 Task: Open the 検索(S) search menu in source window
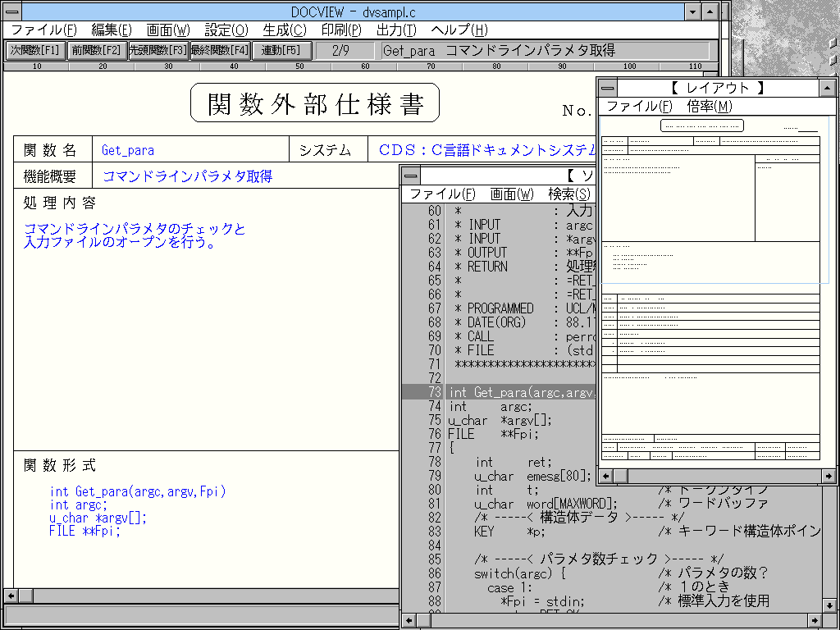(568, 194)
